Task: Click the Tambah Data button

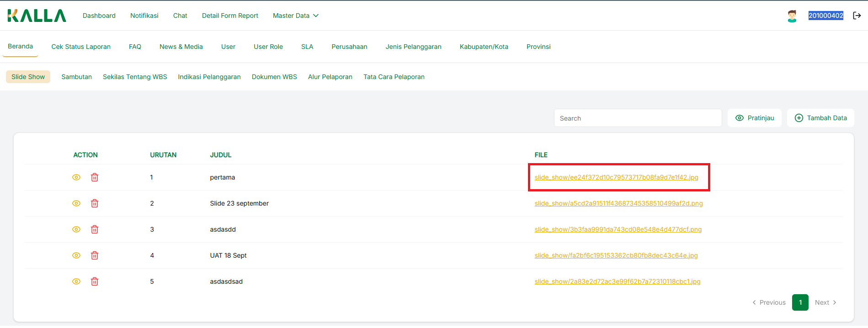Action: [820, 118]
